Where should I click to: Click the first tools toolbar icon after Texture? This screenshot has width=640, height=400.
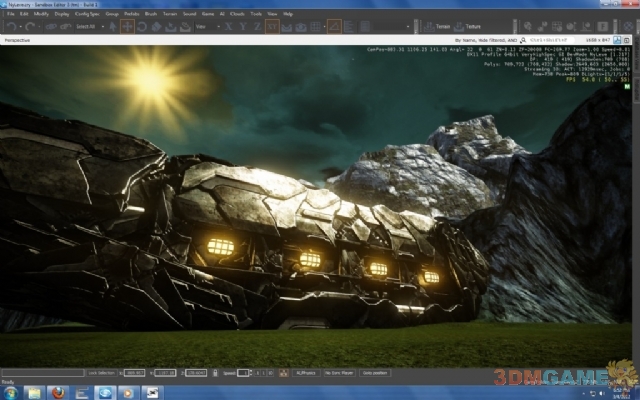[x=528, y=27]
